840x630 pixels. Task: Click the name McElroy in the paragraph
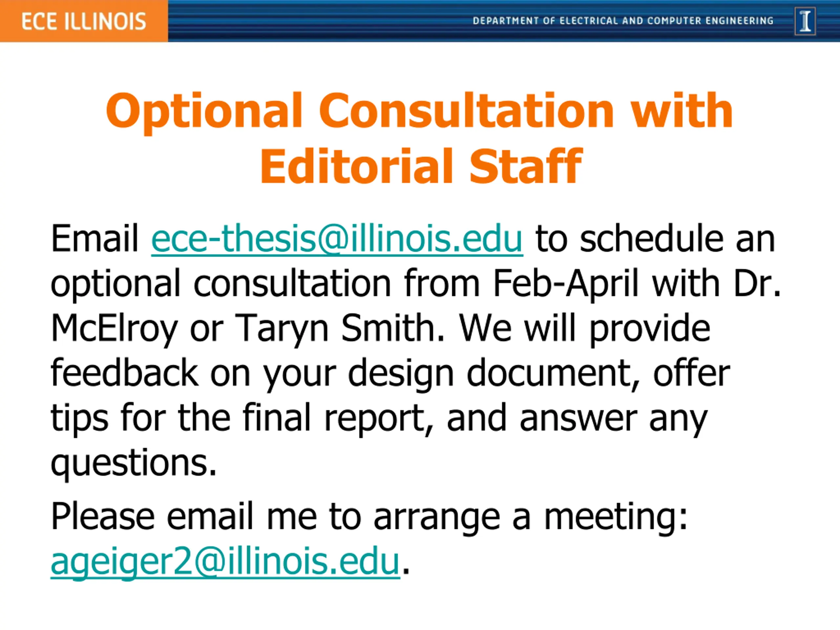click(x=114, y=328)
